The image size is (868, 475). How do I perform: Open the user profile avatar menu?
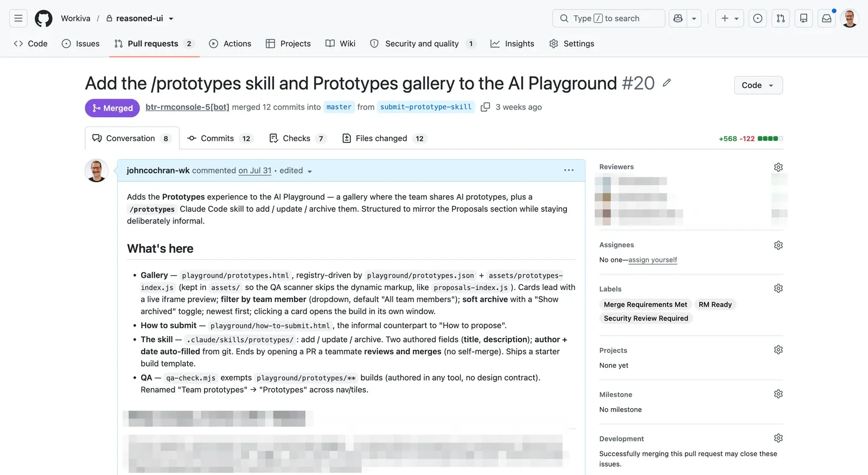coord(850,18)
